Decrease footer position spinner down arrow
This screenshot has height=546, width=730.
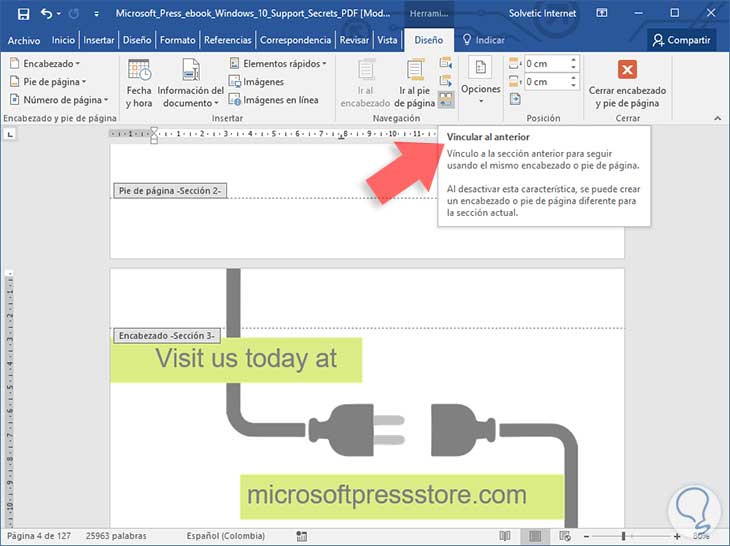click(x=574, y=86)
